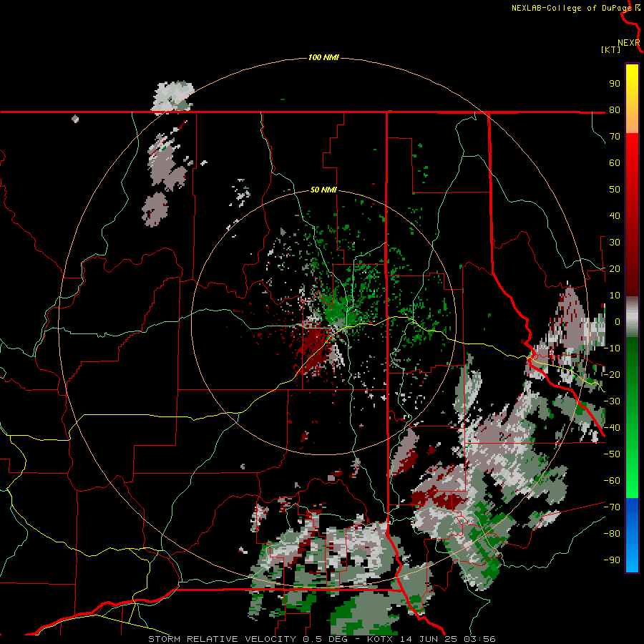Image resolution: width=644 pixels, height=644 pixels.
Task: Click the "14 JUN 25" date in caption
Action: click(429, 639)
